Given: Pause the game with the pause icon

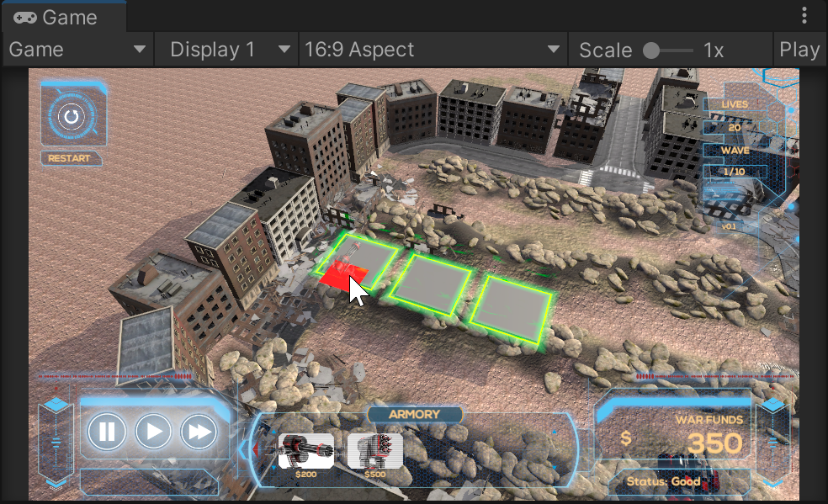Looking at the screenshot, I should coord(106,432).
